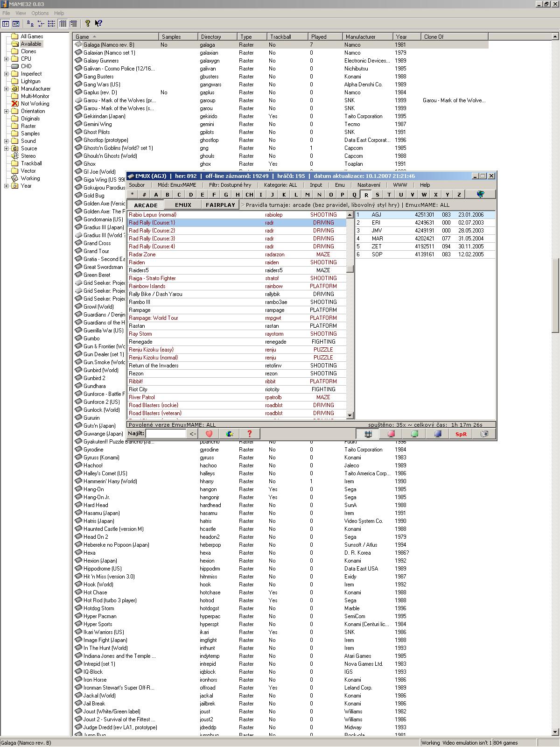Select the ARCADE mode toggle

point(146,205)
